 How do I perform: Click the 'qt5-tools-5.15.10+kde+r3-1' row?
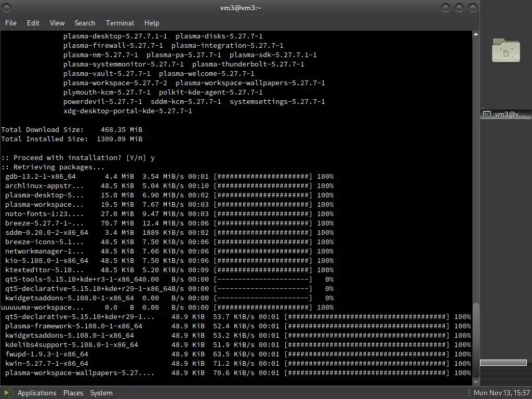coord(169,279)
